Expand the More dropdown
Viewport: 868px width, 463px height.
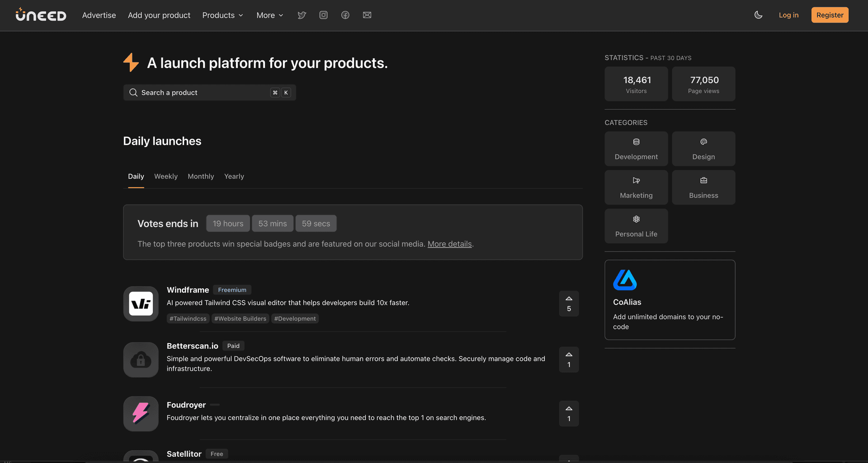click(x=270, y=15)
